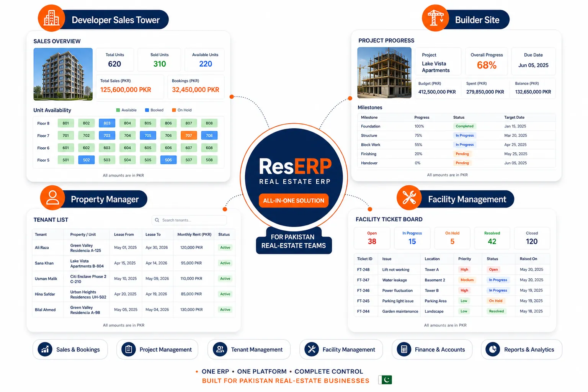Click the Medium priority badge for FT-247
This screenshot has width=588, height=392.
tap(467, 280)
